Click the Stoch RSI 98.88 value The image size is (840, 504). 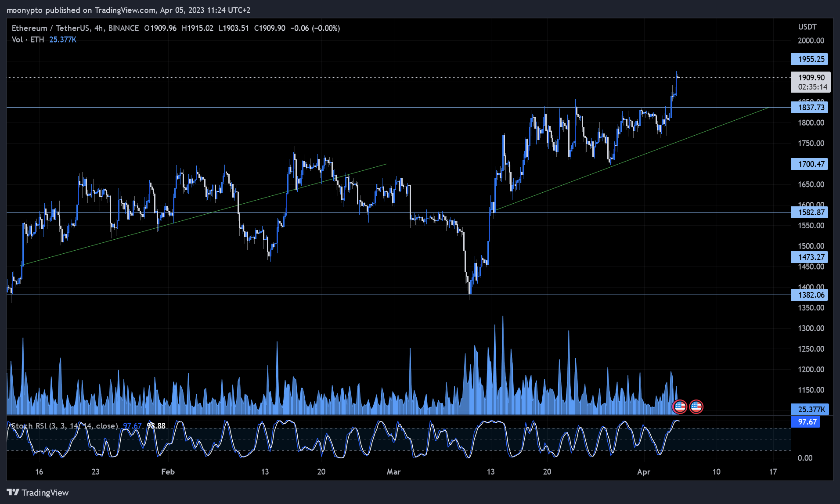click(x=156, y=426)
